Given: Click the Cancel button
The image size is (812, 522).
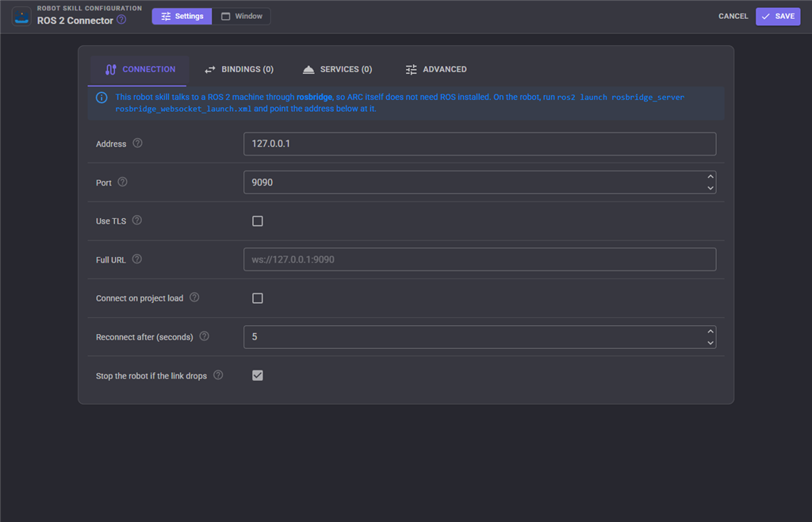Looking at the screenshot, I should 733,16.
